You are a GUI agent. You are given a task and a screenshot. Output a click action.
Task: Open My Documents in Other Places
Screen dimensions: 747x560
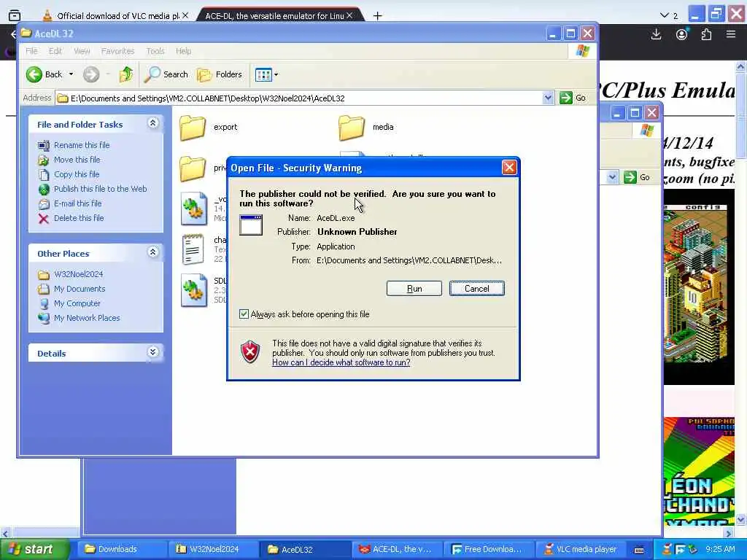click(x=79, y=289)
